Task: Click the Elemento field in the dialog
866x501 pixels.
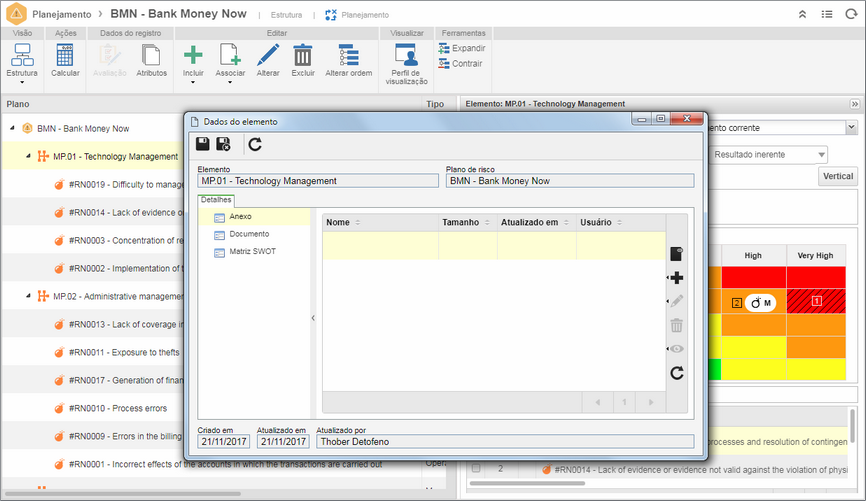Action: point(318,181)
